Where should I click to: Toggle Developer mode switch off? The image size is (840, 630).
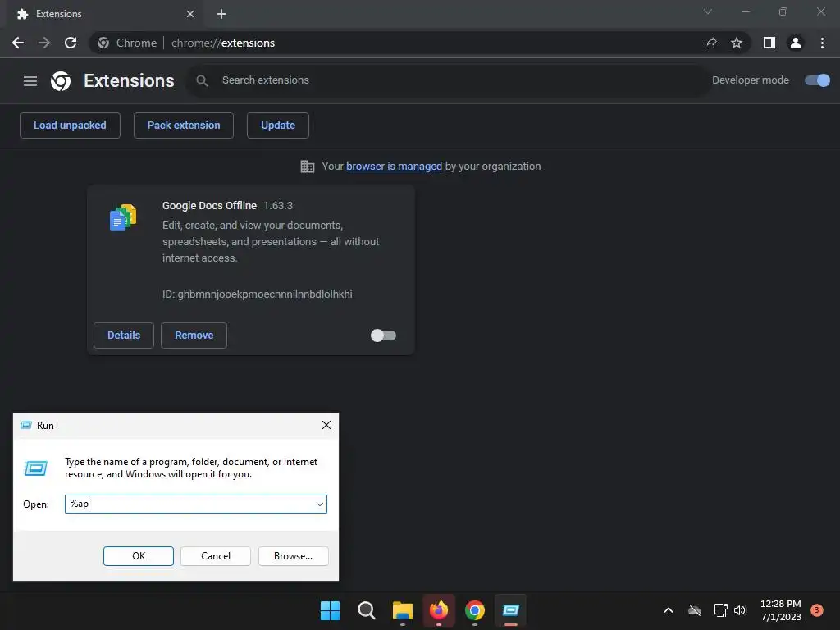click(818, 80)
